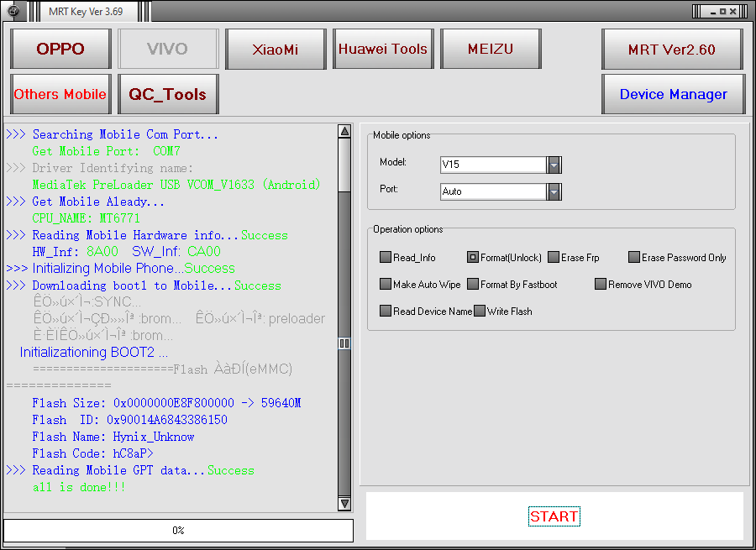Enable Remove VIVO Demo

point(601,285)
